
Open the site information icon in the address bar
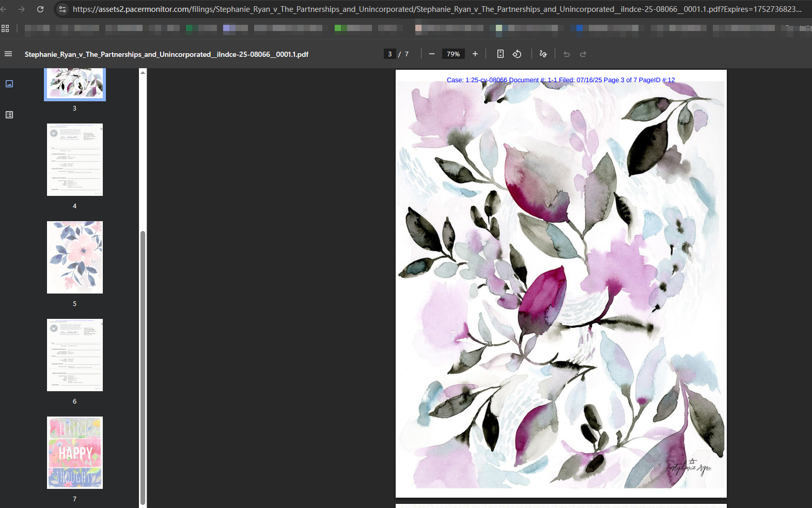pos(63,9)
